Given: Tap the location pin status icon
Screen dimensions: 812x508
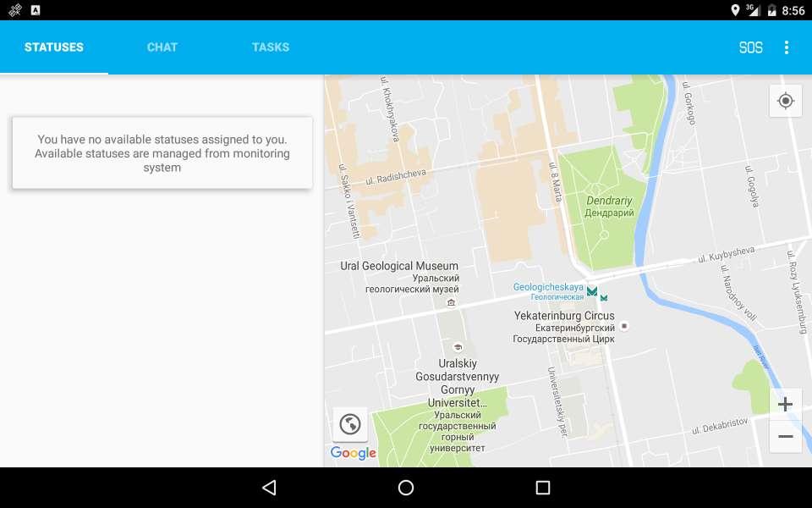Looking at the screenshot, I should 735,10.
